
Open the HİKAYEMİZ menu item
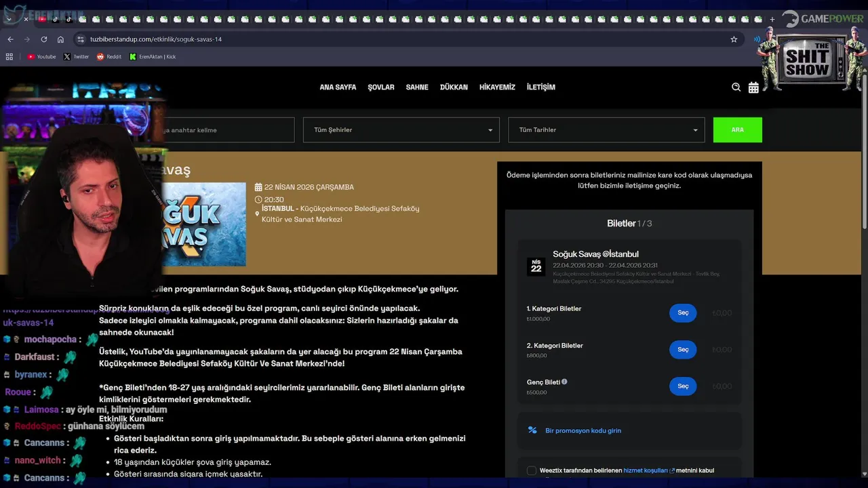(x=497, y=87)
